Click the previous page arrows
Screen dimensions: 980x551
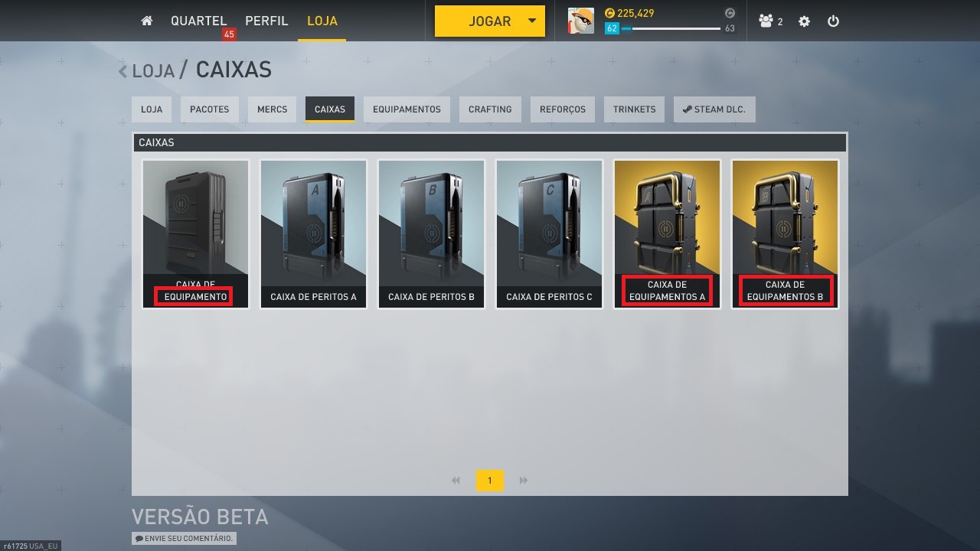point(456,481)
